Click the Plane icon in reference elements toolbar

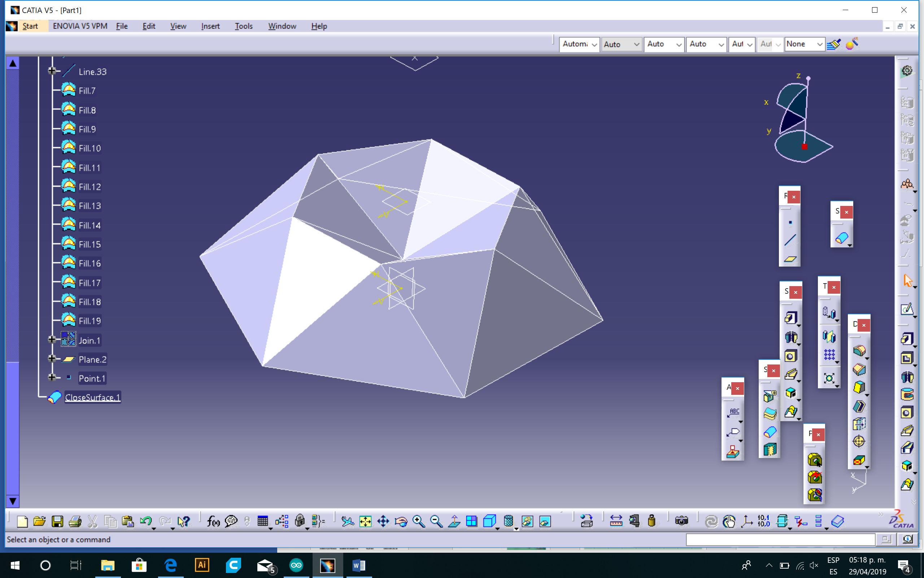click(x=790, y=259)
